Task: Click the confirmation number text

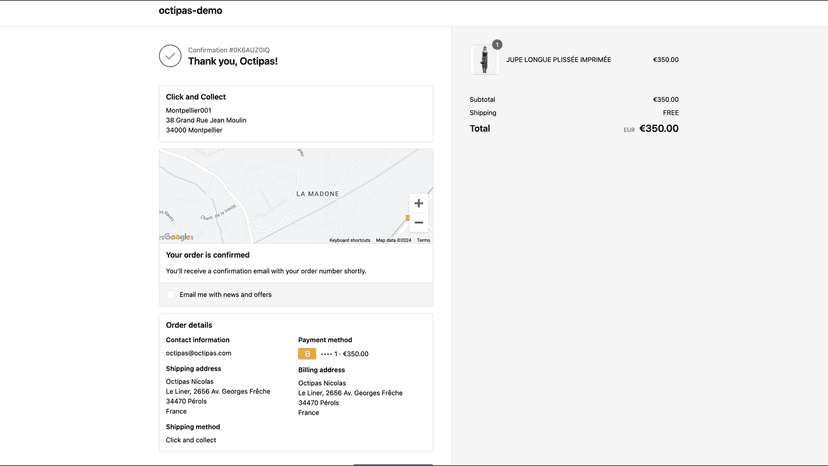Action: [x=229, y=50]
